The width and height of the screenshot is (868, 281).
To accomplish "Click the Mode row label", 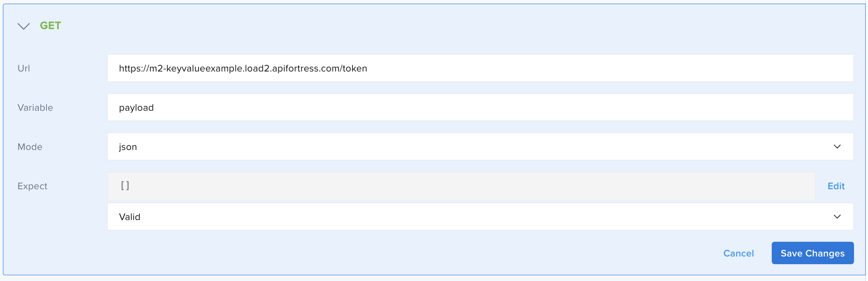I will click(30, 146).
